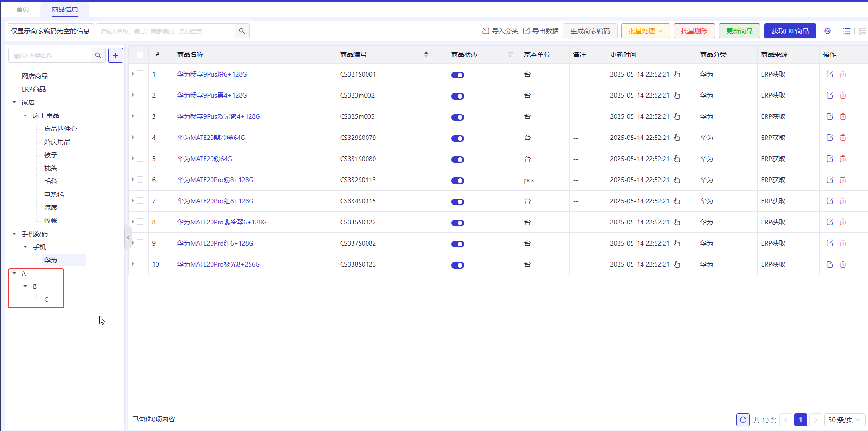The width and height of the screenshot is (868, 431).
Task: Open product link 华为MATE20粉64G
Action: pos(204,159)
